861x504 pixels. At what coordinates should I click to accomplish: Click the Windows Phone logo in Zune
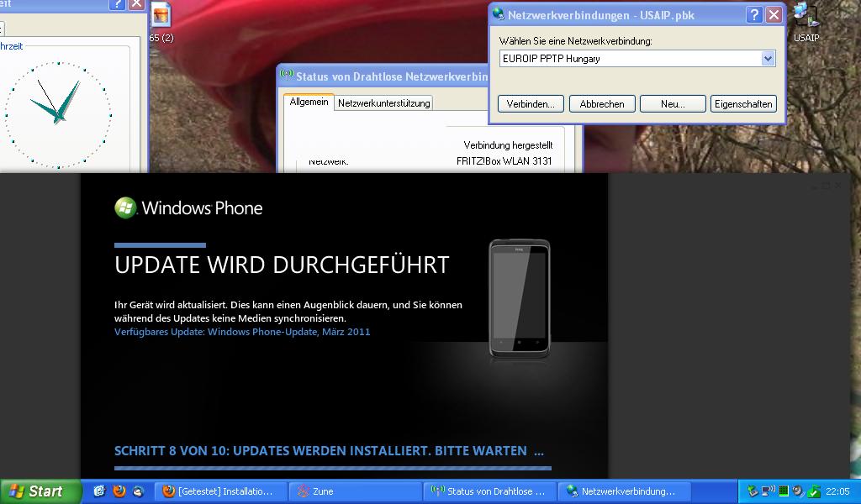188,207
